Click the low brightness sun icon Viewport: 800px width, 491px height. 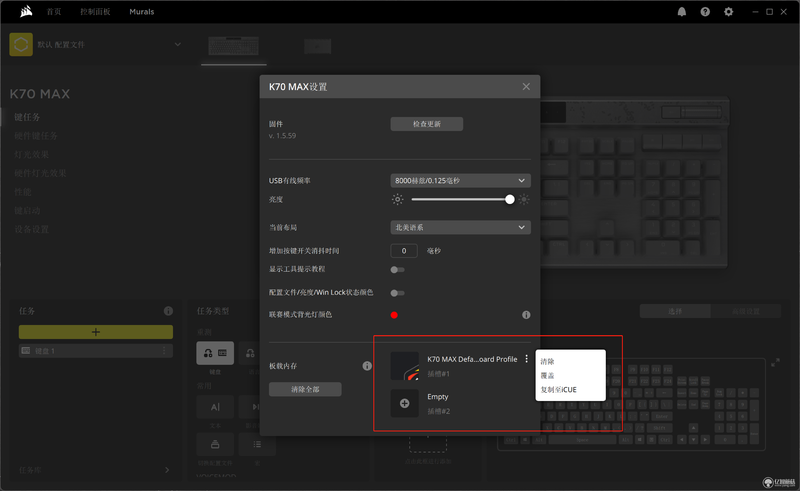coord(397,200)
